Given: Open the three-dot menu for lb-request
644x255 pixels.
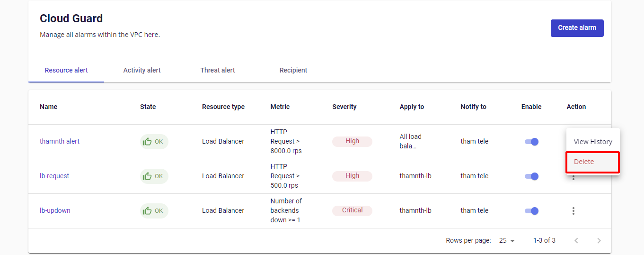Looking at the screenshot, I should (573, 178).
